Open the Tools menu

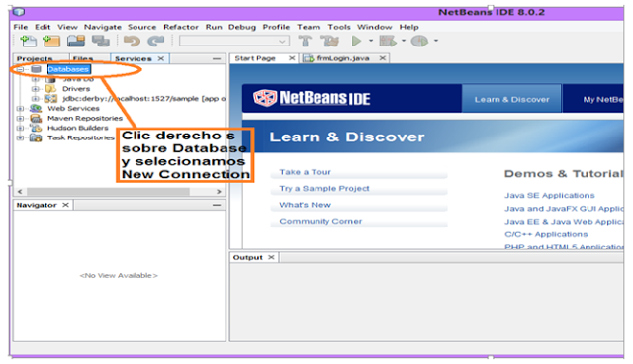coord(339,27)
